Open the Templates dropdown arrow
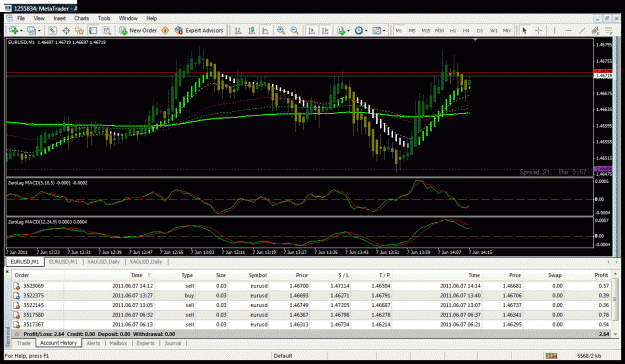625x364 pixels. [x=384, y=31]
